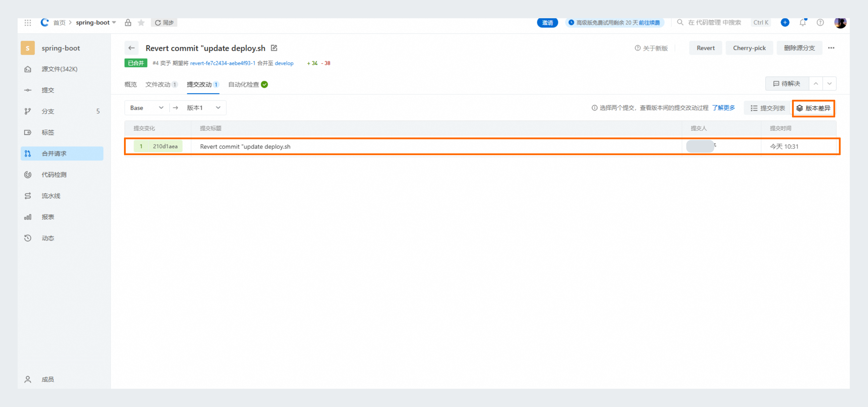
Task: Go to previous comment with up chevron
Action: (815, 84)
